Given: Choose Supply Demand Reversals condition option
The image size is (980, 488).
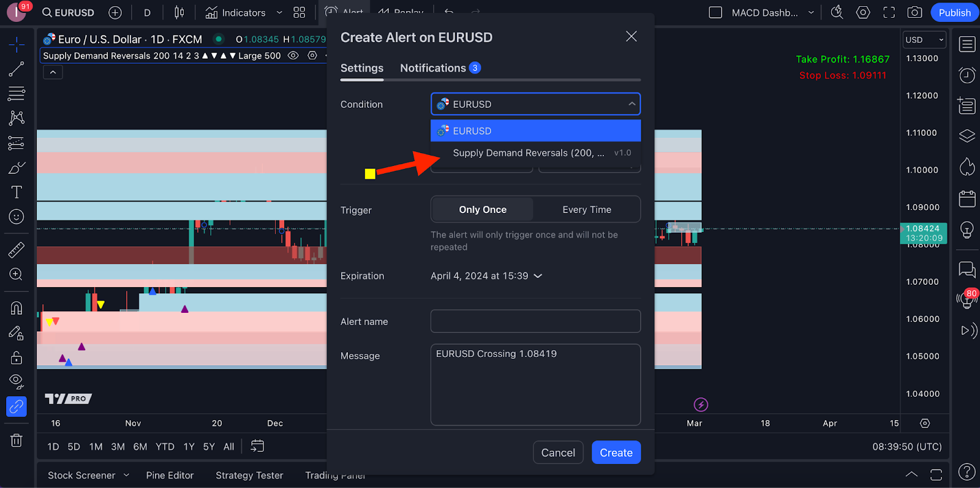Looking at the screenshot, I should click(536, 152).
